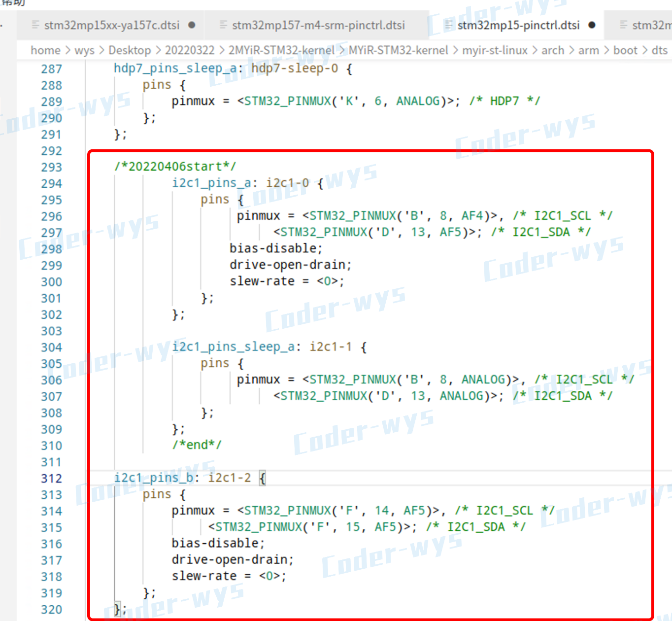This screenshot has width=672, height=621.
Task: Click 'ANALOG' on line 289
Action: (x=418, y=101)
